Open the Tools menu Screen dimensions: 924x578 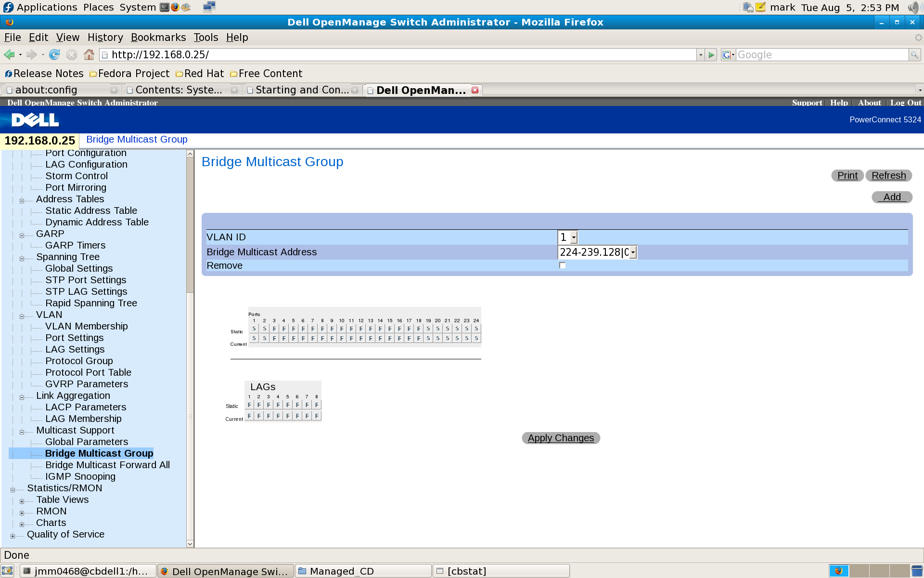[205, 37]
